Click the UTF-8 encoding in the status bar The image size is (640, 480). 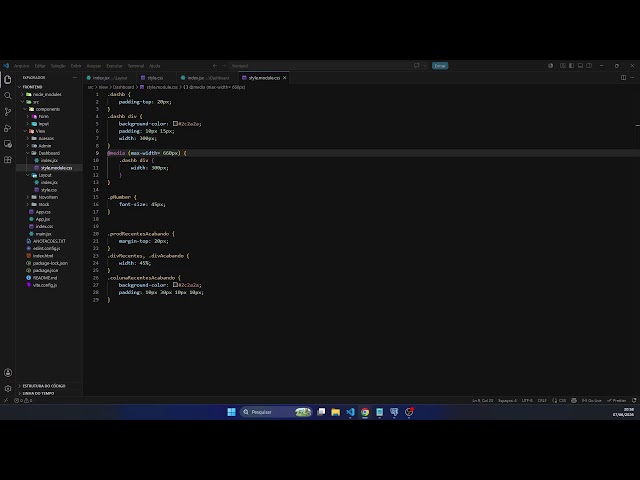coord(527,400)
